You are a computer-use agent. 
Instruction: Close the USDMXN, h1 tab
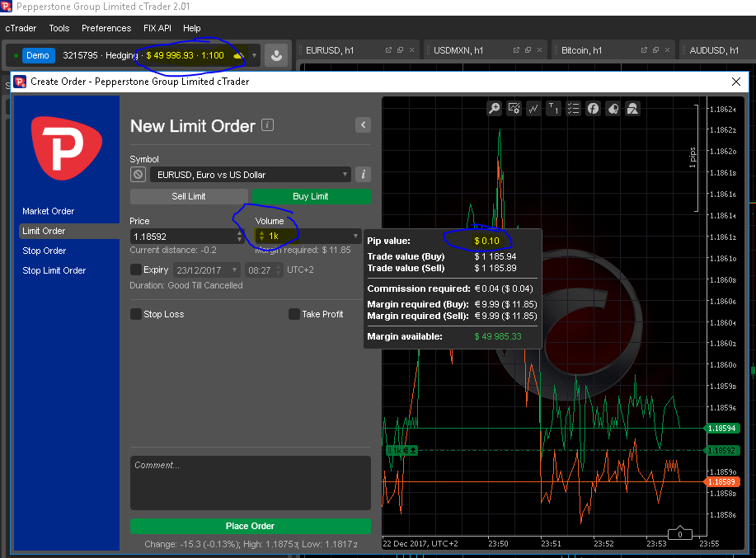click(539, 50)
